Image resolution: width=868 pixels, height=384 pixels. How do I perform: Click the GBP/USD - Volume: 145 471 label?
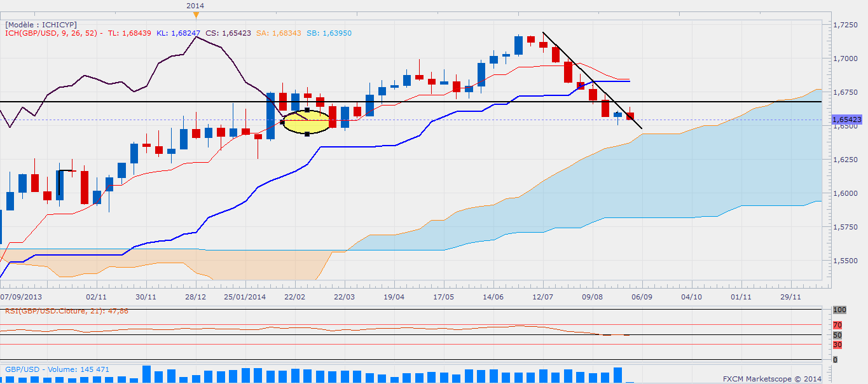click(56, 369)
